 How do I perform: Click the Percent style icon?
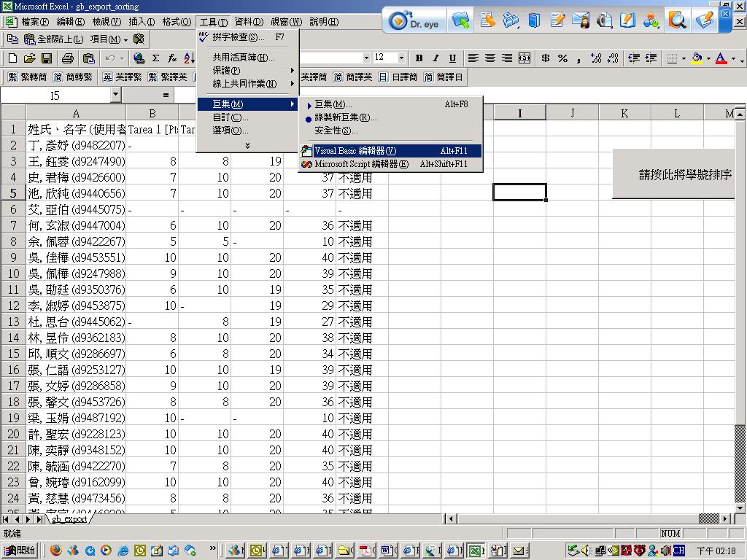[x=562, y=58]
